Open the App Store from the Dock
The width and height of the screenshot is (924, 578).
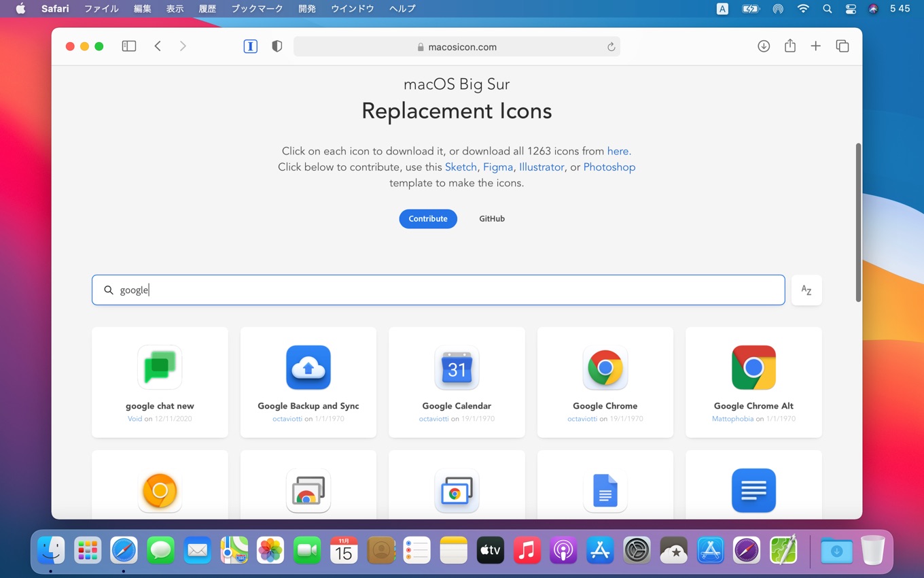tap(600, 550)
